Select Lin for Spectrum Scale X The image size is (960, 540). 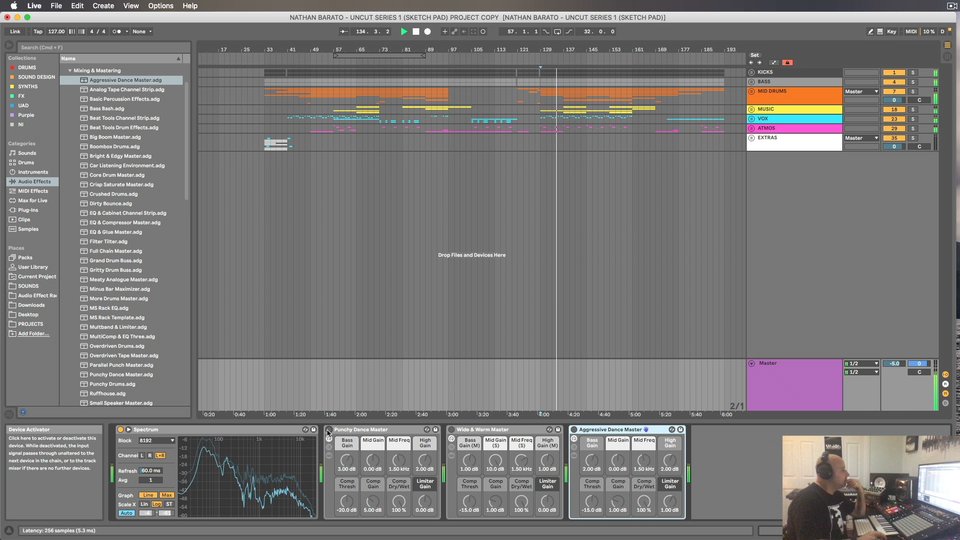[x=144, y=504]
